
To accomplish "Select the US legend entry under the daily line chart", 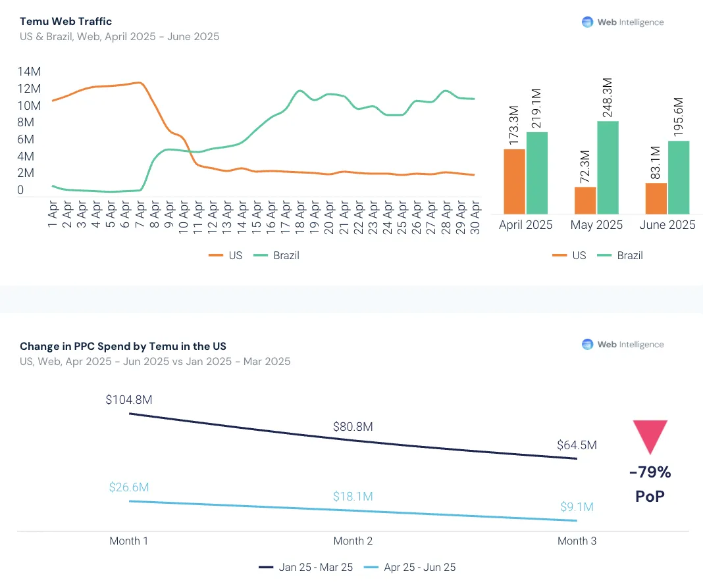I will pyautogui.click(x=226, y=255).
